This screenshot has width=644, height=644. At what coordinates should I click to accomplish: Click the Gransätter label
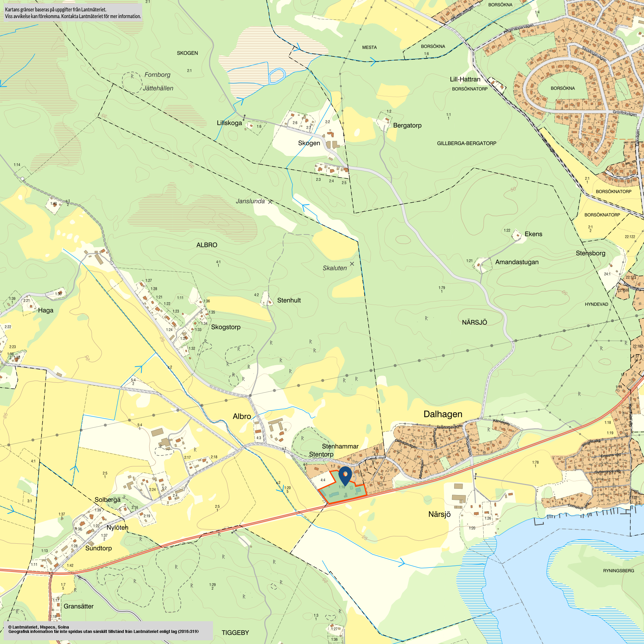click(x=78, y=606)
